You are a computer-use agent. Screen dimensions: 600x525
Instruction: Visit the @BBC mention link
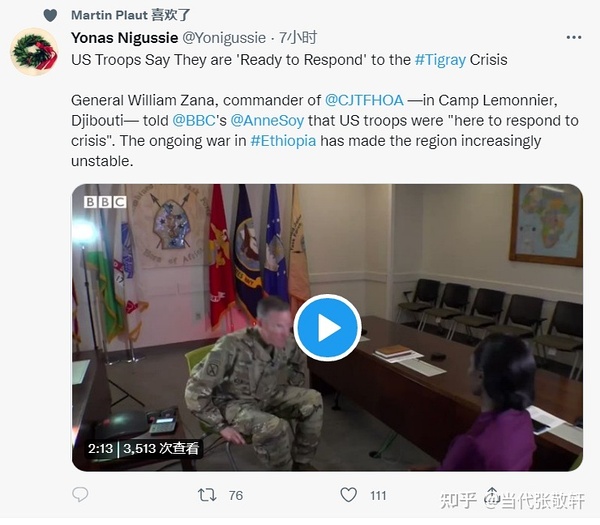tap(194, 121)
